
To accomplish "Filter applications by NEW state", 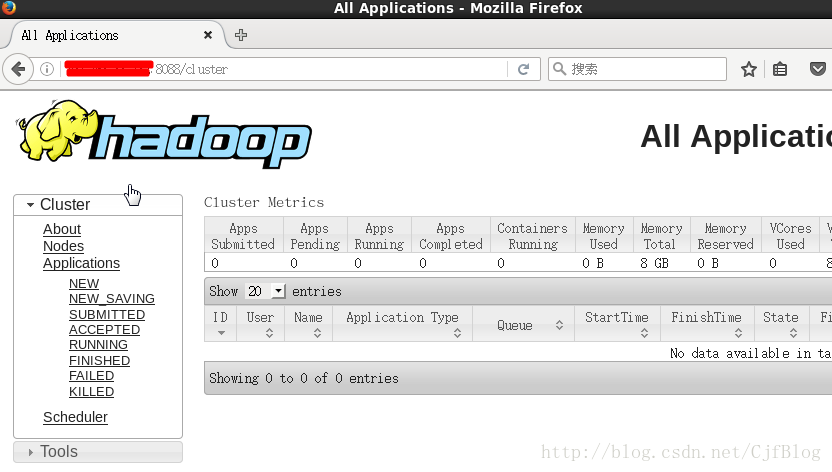I will 84,284.
